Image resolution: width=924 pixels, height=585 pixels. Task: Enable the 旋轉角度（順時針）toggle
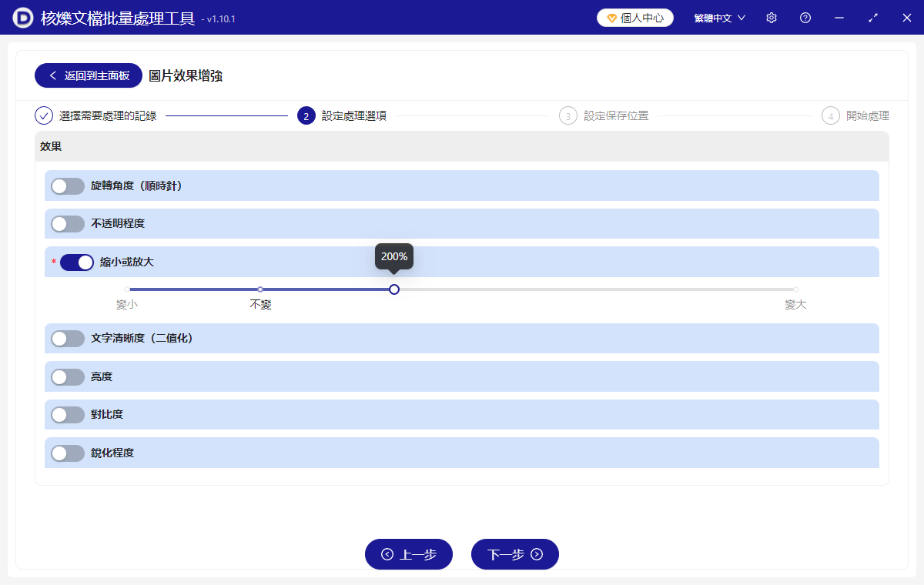(x=68, y=186)
